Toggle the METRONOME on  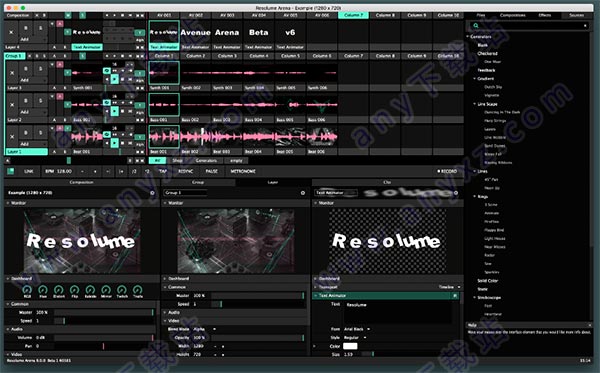tap(243, 171)
